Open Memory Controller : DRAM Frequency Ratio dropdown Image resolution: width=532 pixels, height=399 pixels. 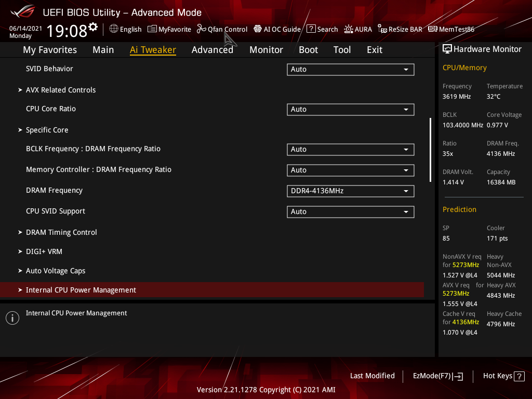tap(351, 170)
